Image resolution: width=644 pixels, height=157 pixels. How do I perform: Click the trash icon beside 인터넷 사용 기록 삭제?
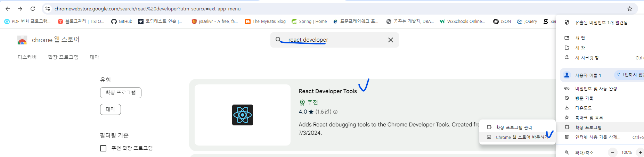566,137
